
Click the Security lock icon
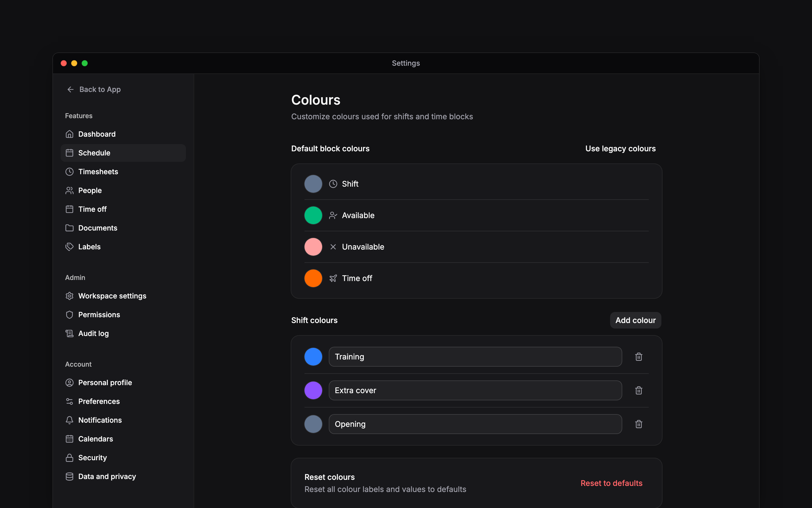[70, 458]
